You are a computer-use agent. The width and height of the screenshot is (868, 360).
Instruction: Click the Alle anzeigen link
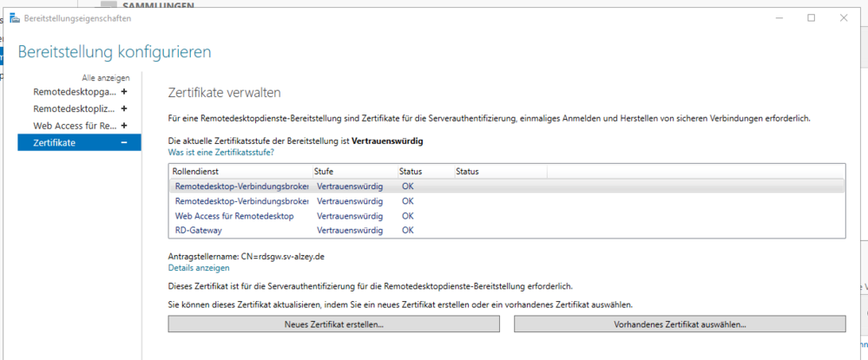click(x=106, y=77)
